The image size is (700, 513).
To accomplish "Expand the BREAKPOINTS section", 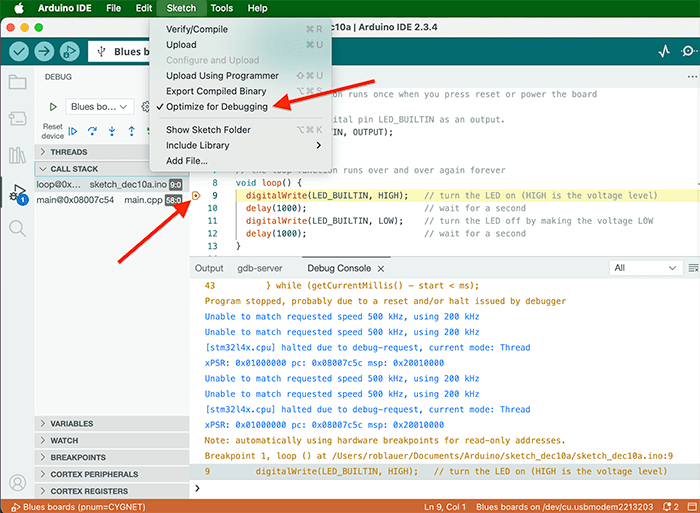I will (x=112, y=458).
